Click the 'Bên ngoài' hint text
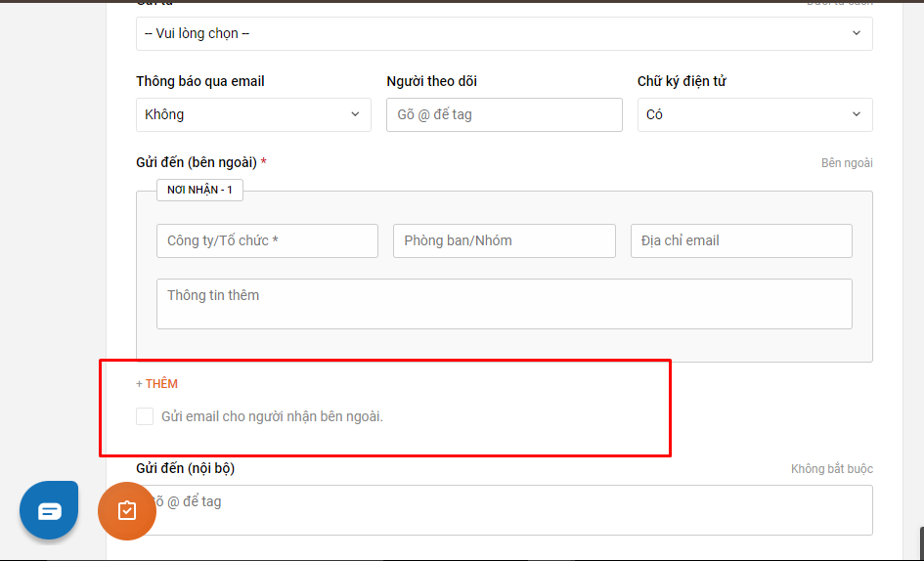This screenshot has height=561, width=924. pos(847,163)
